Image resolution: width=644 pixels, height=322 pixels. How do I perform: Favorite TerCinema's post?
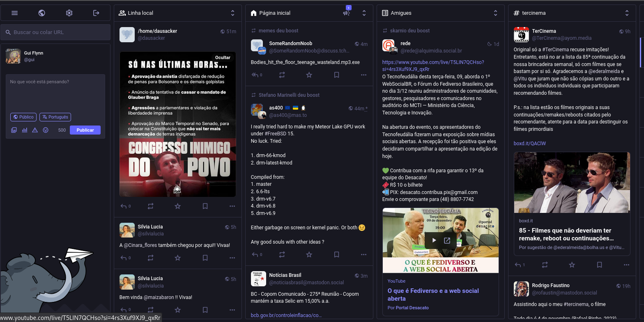(572, 265)
